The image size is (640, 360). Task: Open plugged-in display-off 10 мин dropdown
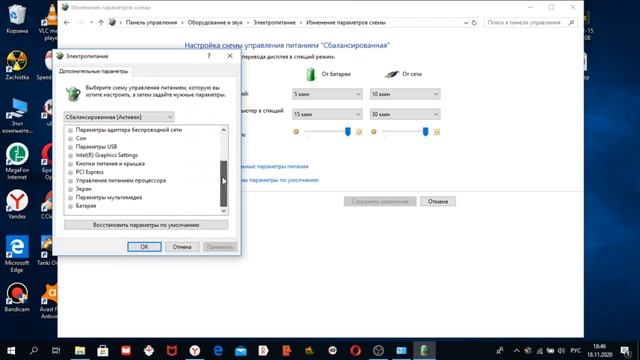(405, 94)
